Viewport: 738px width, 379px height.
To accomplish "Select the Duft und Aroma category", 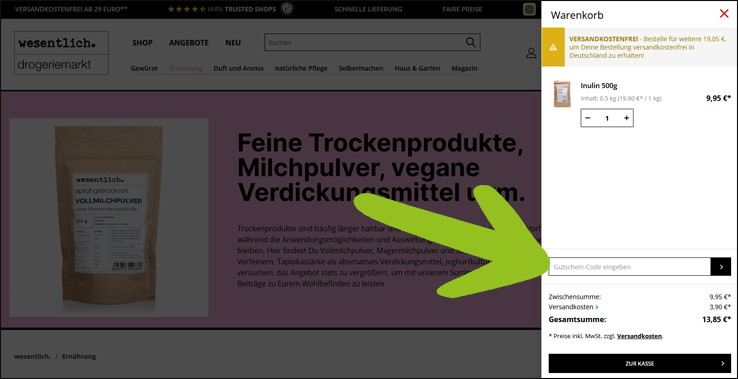I will 239,68.
